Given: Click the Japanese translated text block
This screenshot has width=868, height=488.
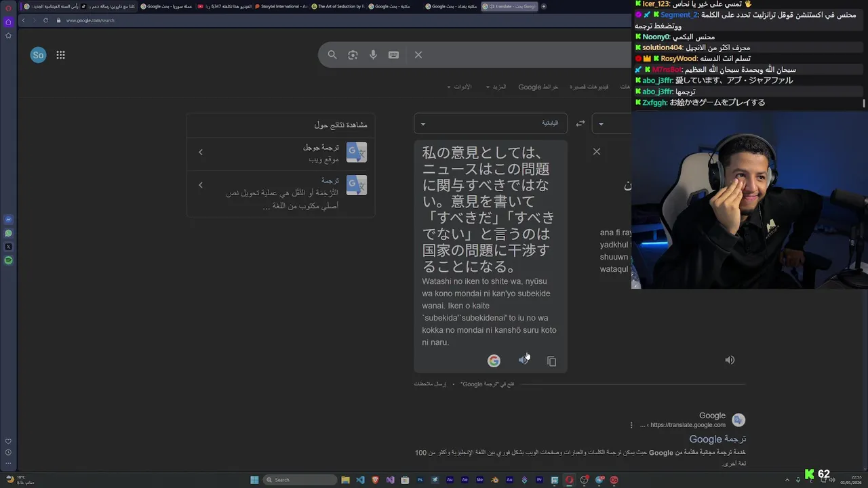Looking at the screenshot, I should (x=489, y=209).
